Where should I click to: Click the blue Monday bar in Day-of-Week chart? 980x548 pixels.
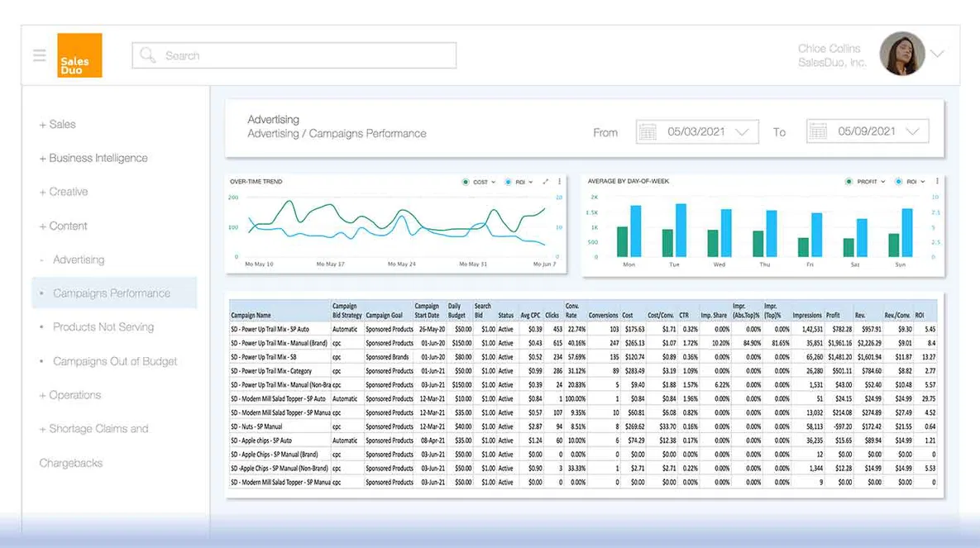pos(636,231)
